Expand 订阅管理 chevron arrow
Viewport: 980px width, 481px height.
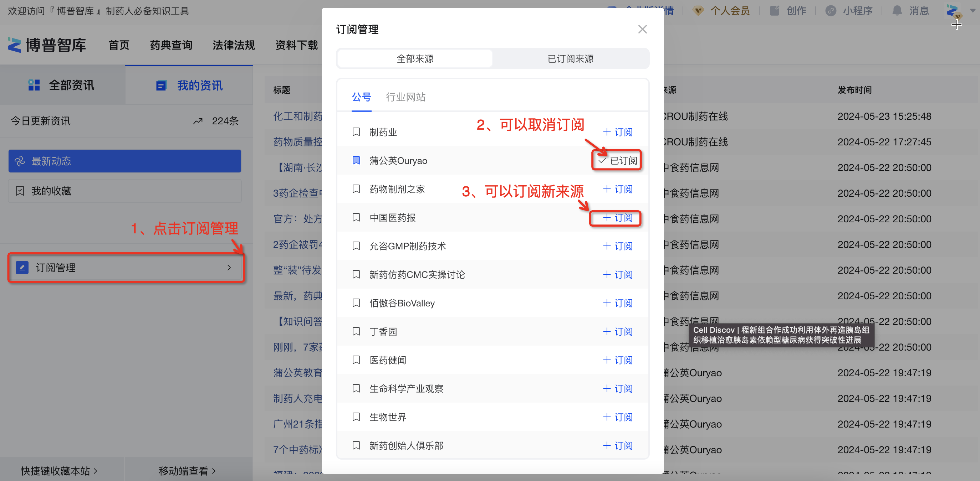[x=229, y=268]
